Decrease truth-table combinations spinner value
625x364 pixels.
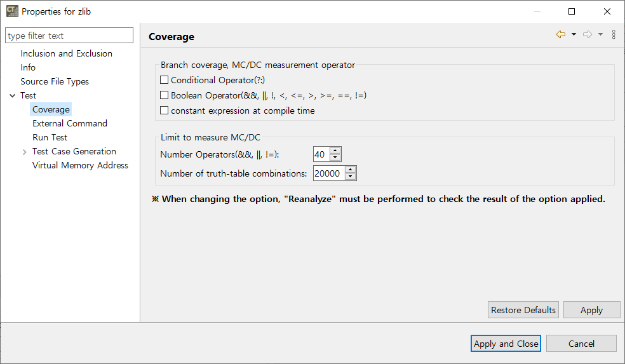(350, 177)
